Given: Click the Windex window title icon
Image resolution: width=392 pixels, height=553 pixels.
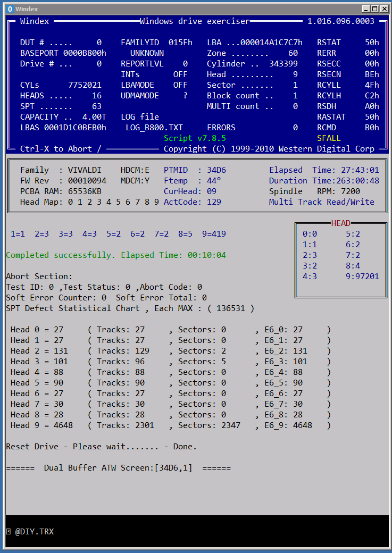Looking at the screenshot, I should click(10, 9).
